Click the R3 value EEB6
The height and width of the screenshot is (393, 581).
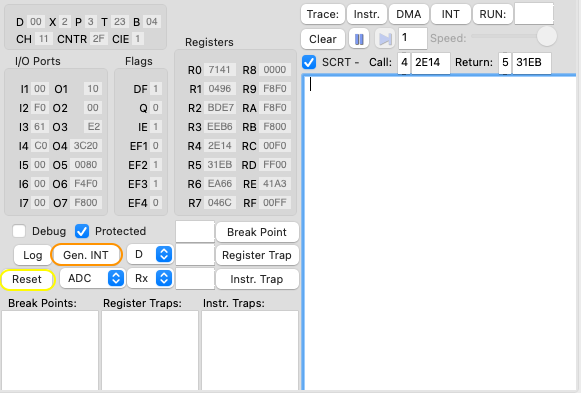220,127
